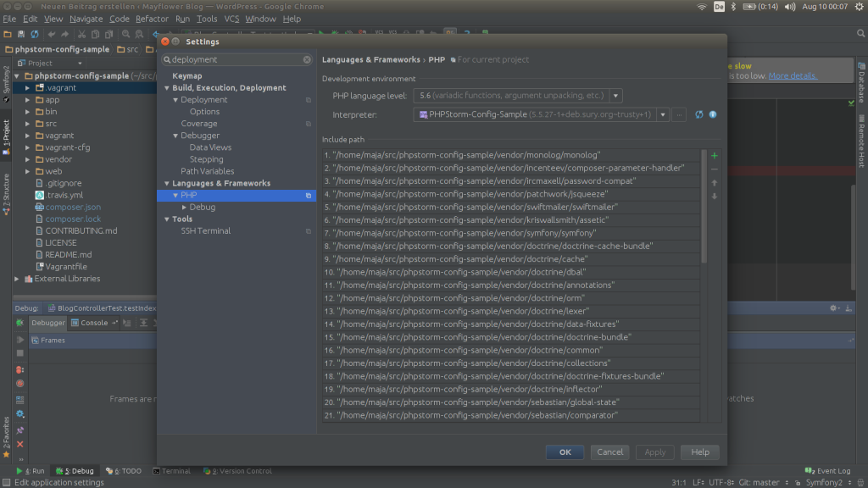Pin the debug tab
The width and height of the screenshot is (868, 488).
pos(20,430)
